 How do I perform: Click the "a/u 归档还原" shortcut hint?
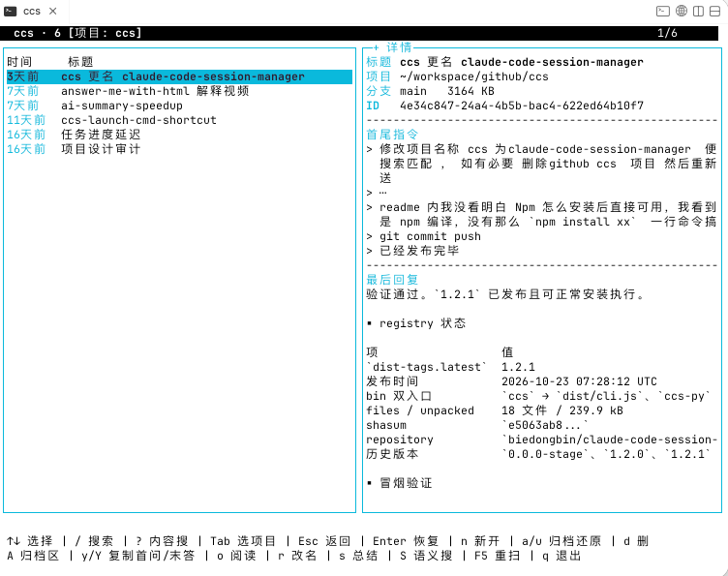coord(561,541)
